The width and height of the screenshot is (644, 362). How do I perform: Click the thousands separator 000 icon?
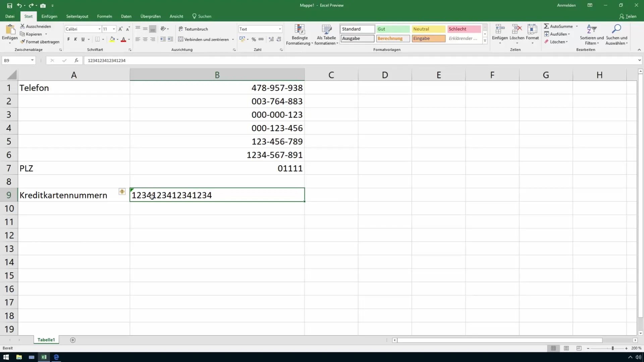pos(261,39)
